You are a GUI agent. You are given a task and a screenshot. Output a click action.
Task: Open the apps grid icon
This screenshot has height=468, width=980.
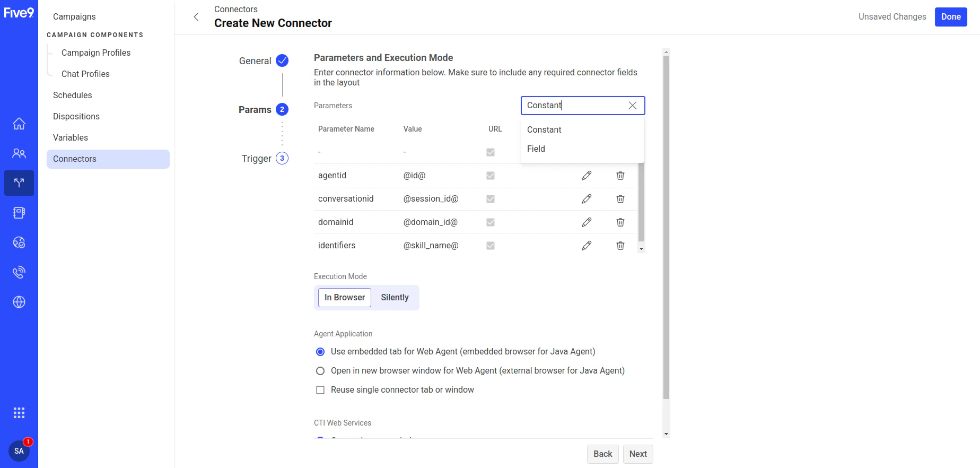pyautogui.click(x=19, y=413)
